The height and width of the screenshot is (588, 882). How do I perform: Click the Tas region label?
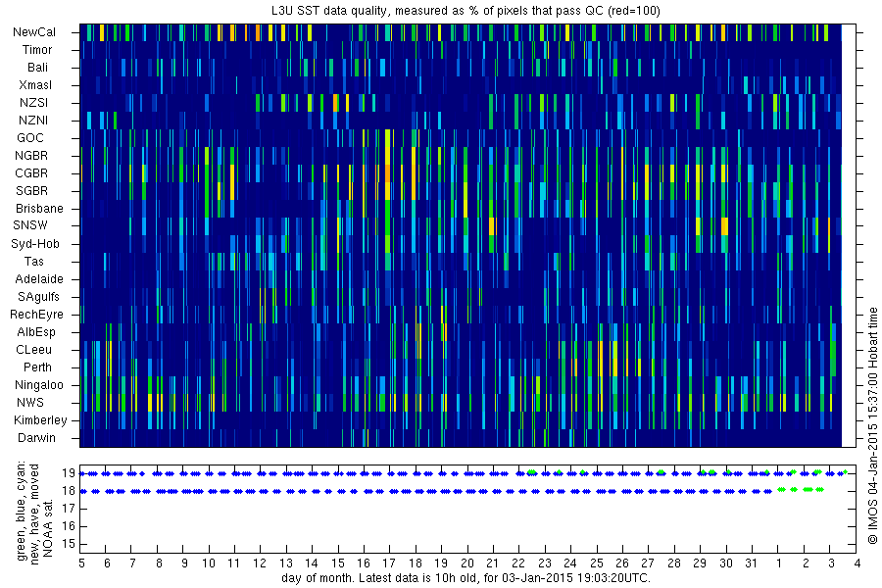pyautogui.click(x=33, y=261)
